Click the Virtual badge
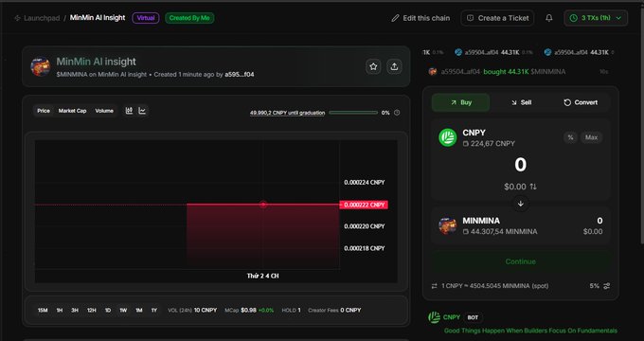 coord(146,18)
